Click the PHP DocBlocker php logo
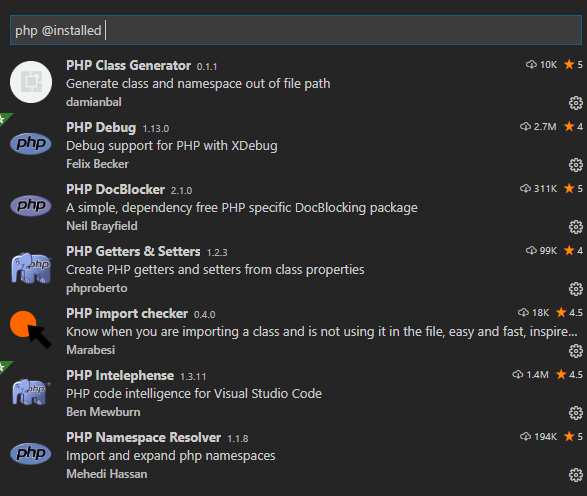The height and width of the screenshot is (496, 587). (x=31, y=206)
